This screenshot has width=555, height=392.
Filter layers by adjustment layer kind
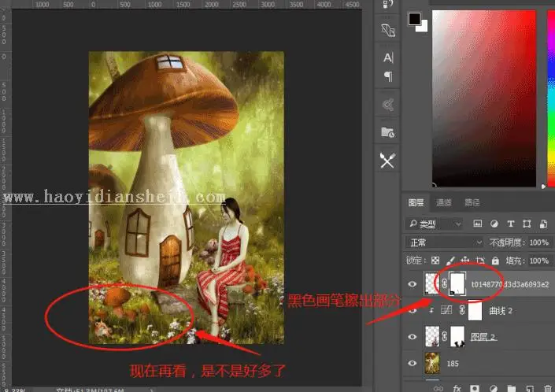pyautogui.click(x=494, y=224)
